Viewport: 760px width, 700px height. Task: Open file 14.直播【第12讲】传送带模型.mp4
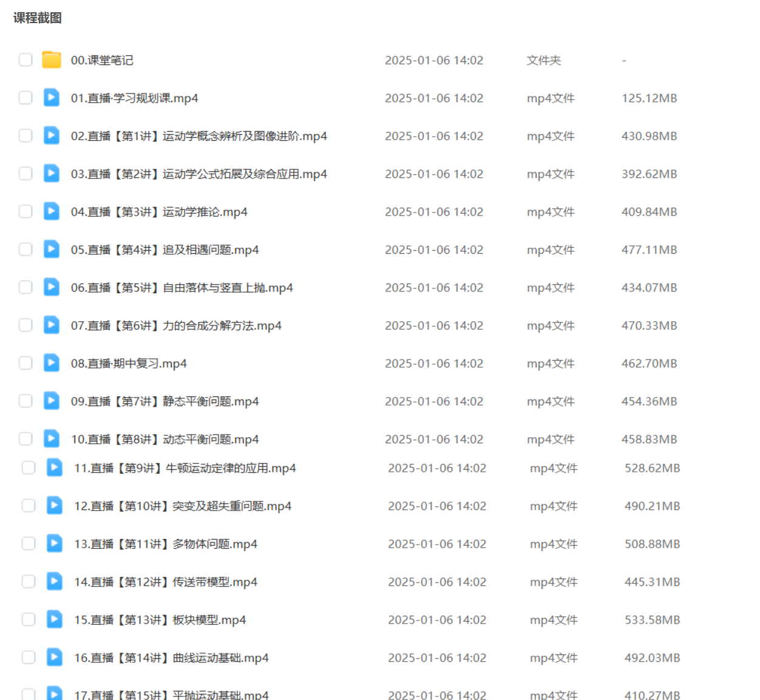click(165, 582)
